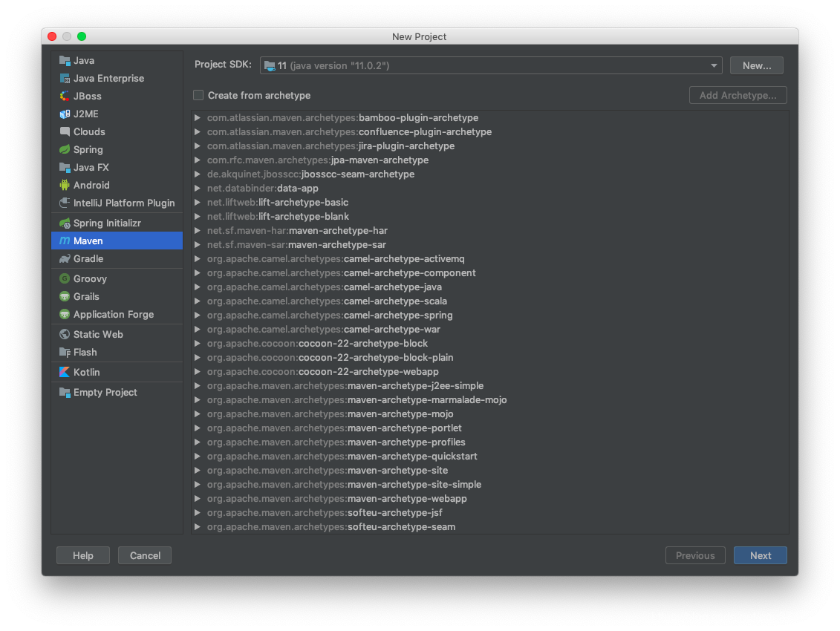Pick the Application Forge icon
The image size is (840, 631).
(65, 315)
